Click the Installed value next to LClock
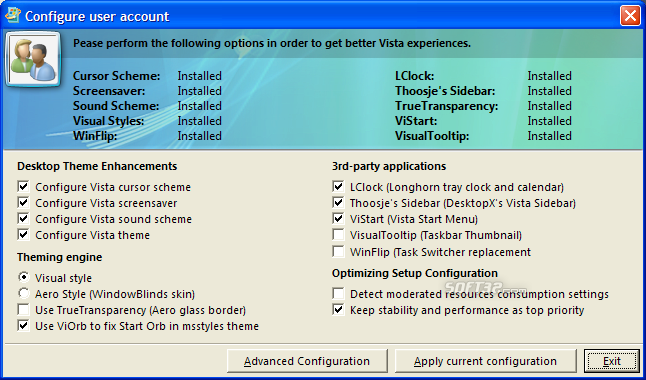 [x=550, y=76]
